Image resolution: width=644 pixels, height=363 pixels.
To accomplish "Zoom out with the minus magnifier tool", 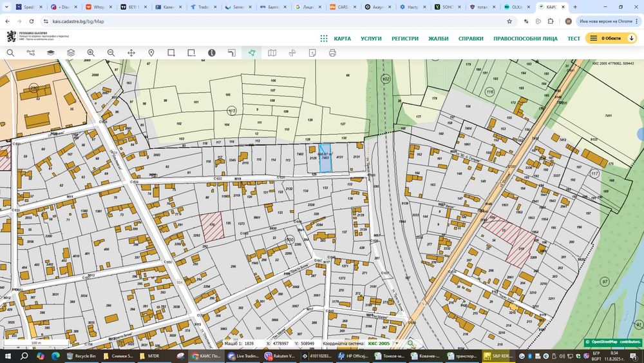I will [x=111, y=53].
